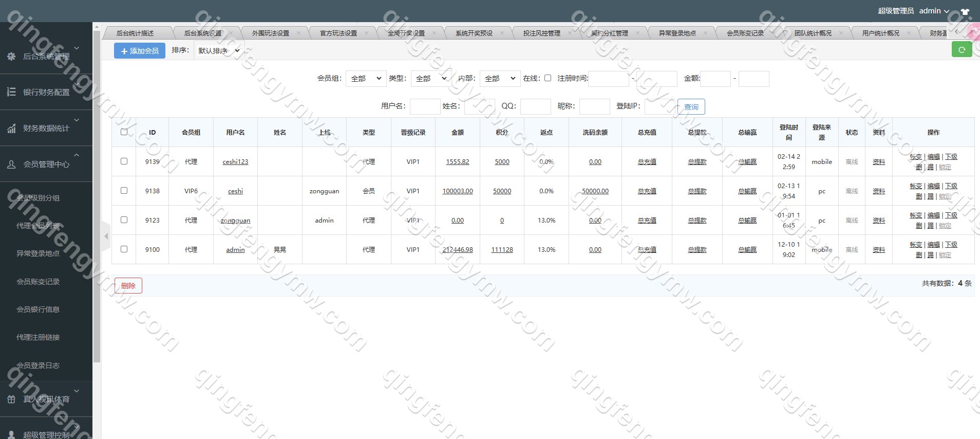Viewport: 980px width, 439px height.
Task: Click the green refresh button
Action: click(962, 50)
